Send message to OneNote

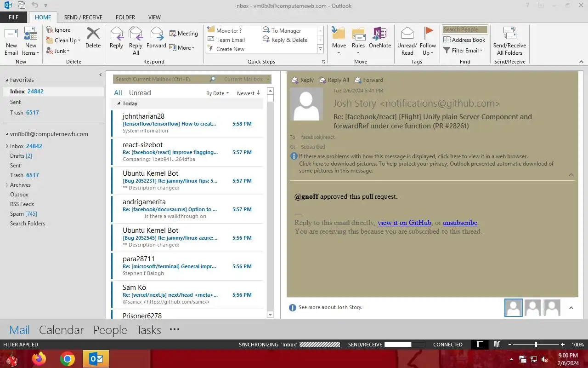(x=379, y=38)
